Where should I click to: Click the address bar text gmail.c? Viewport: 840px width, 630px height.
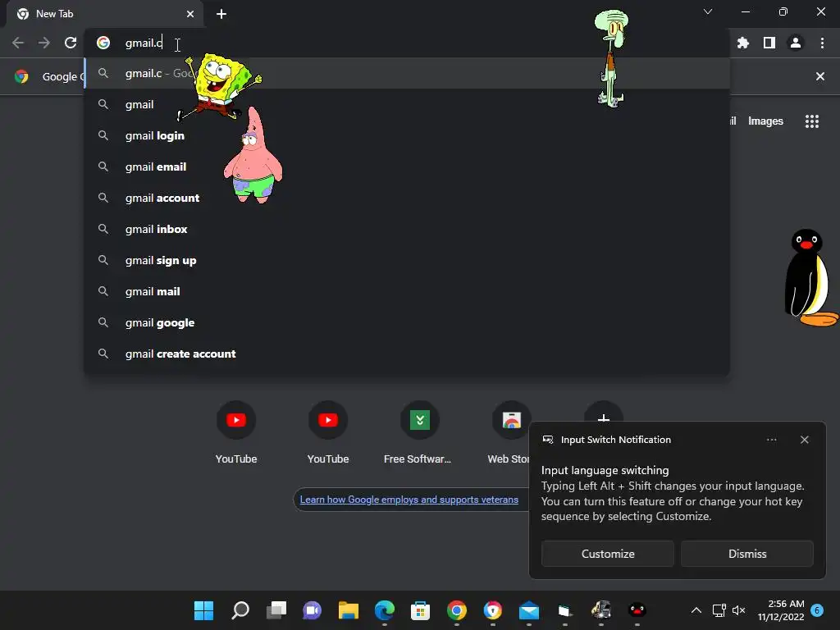point(144,43)
